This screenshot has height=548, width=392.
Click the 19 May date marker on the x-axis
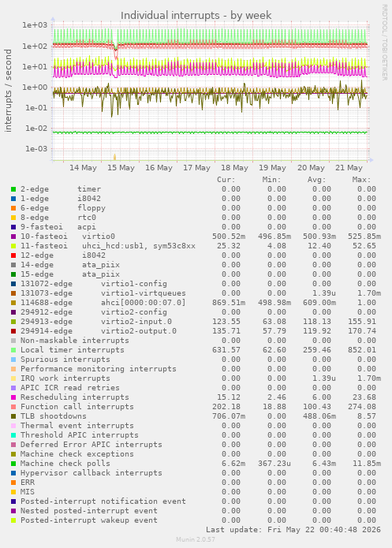pos(272,168)
